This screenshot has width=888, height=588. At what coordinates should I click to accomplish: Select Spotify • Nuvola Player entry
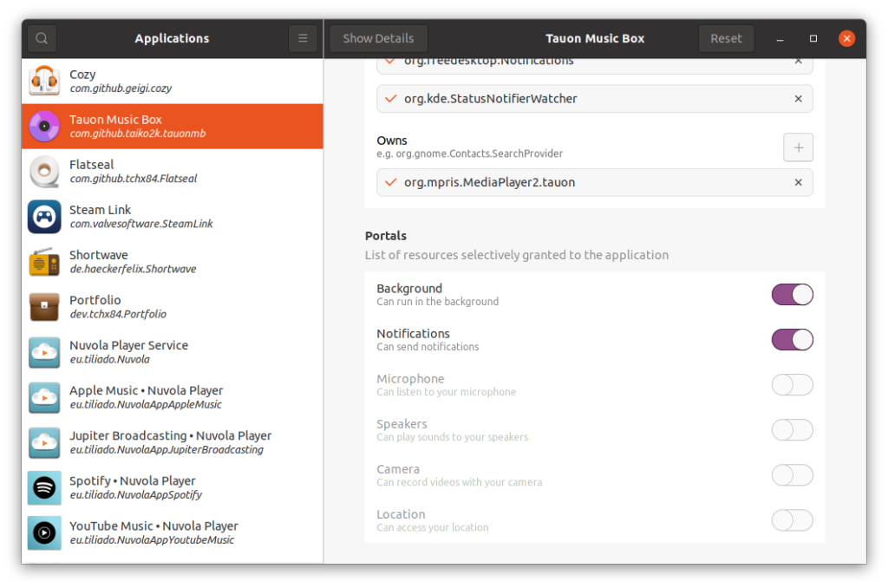173,487
